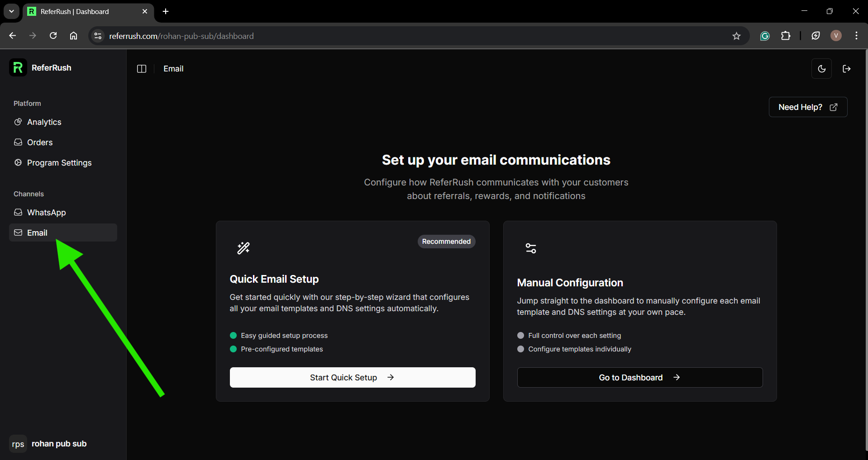Click the rps workspace avatar
868x460 pixels.
[18, 444]
